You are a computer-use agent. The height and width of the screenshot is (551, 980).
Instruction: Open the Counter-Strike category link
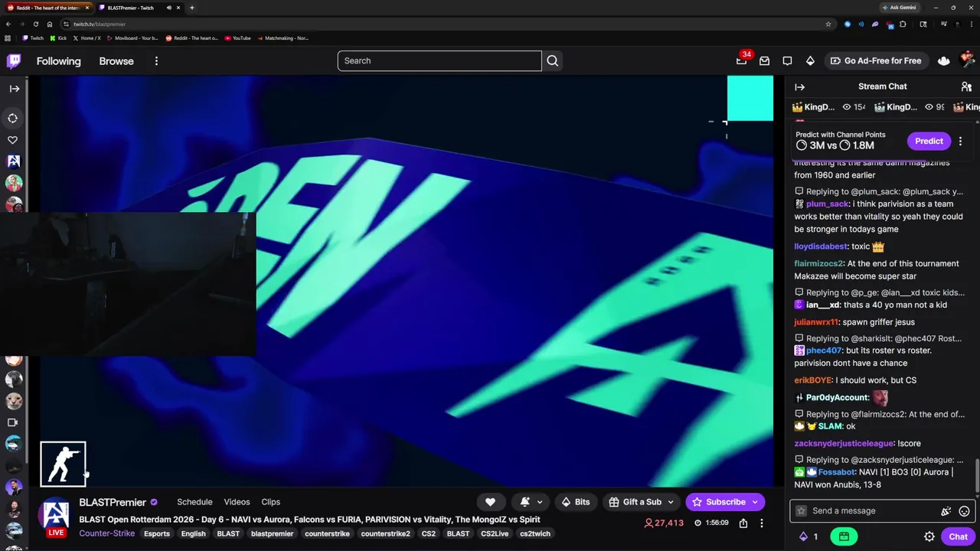tap(106, 533)
